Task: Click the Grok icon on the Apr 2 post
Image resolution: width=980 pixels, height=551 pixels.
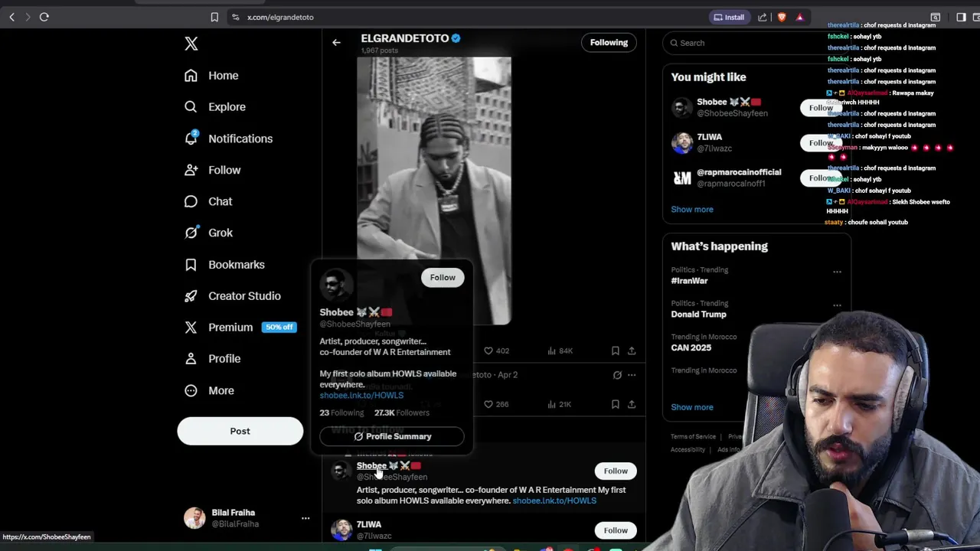Action: (x=617, y=375)
